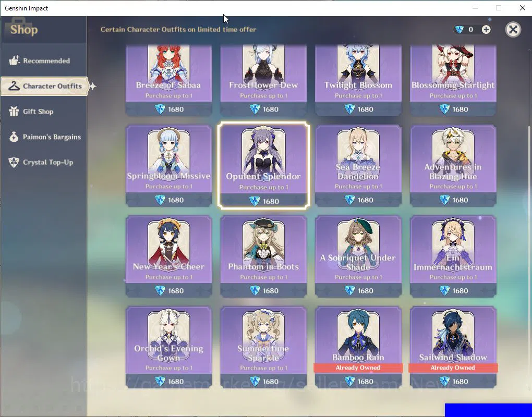Select the Summertime Sparkle outfit
Screen dimensions: 532x417
coord(263,347)
